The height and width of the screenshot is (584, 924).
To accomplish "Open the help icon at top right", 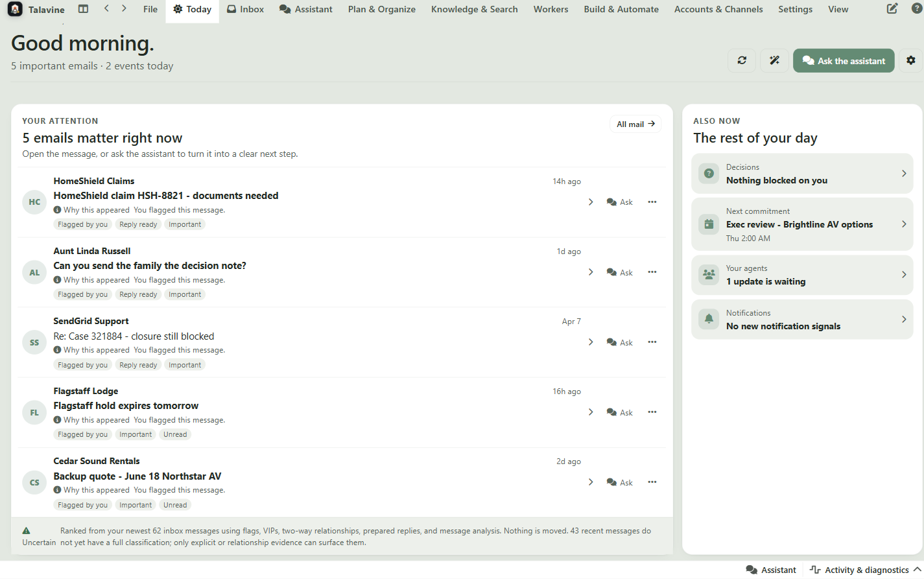I will tap(918, 8).
